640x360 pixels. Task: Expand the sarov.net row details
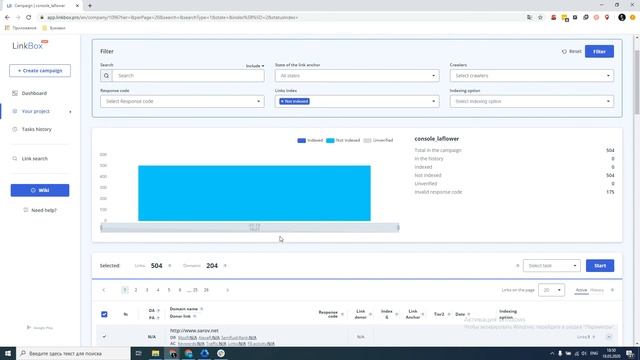pyautogui.click(x=609, y=337)
